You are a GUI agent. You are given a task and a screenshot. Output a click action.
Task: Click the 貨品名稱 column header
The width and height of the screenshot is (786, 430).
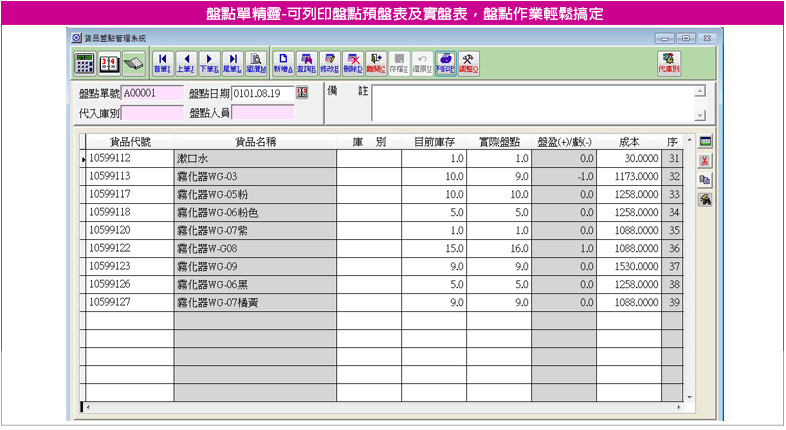(255, 142)
